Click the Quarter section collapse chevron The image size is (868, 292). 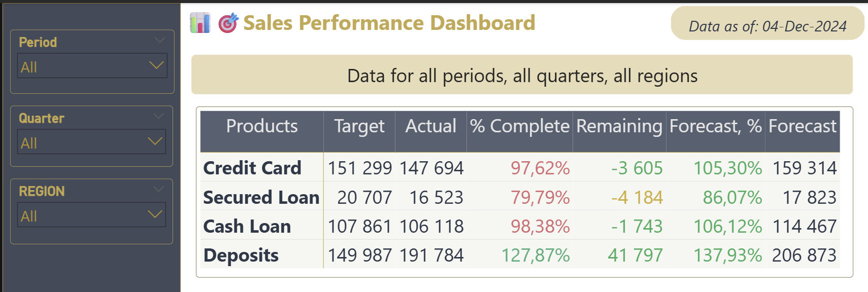coord(160,116)
